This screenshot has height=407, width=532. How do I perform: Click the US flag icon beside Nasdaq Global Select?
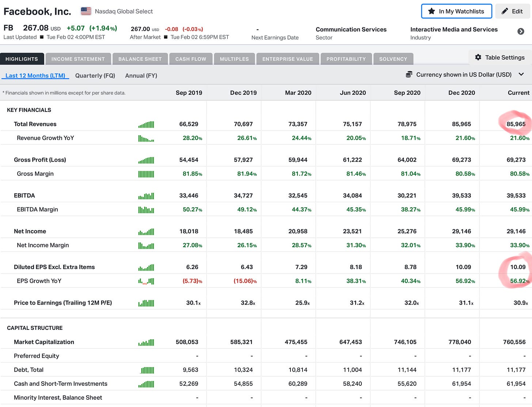click(86, 11)
